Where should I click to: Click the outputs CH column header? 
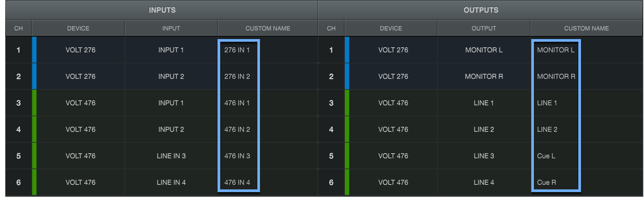331,28
